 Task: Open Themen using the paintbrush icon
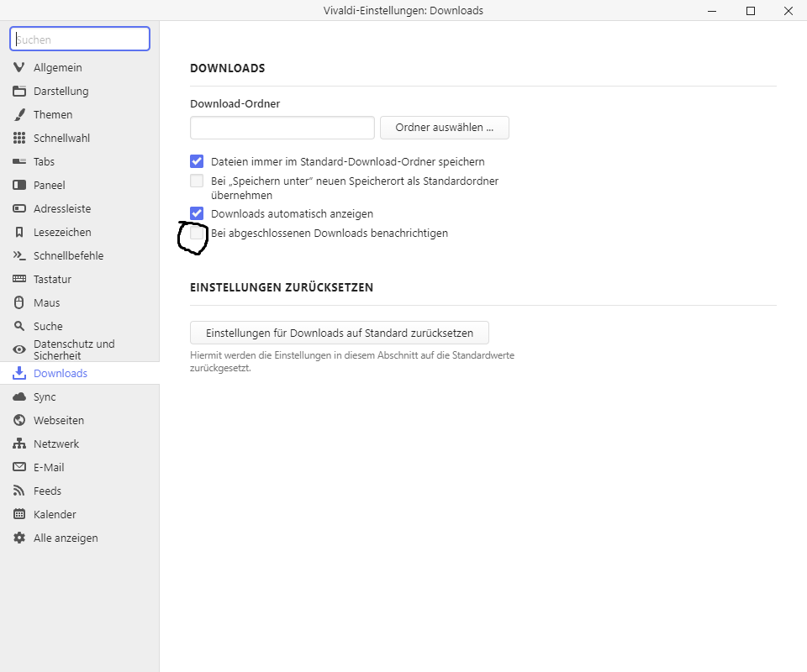19,114
